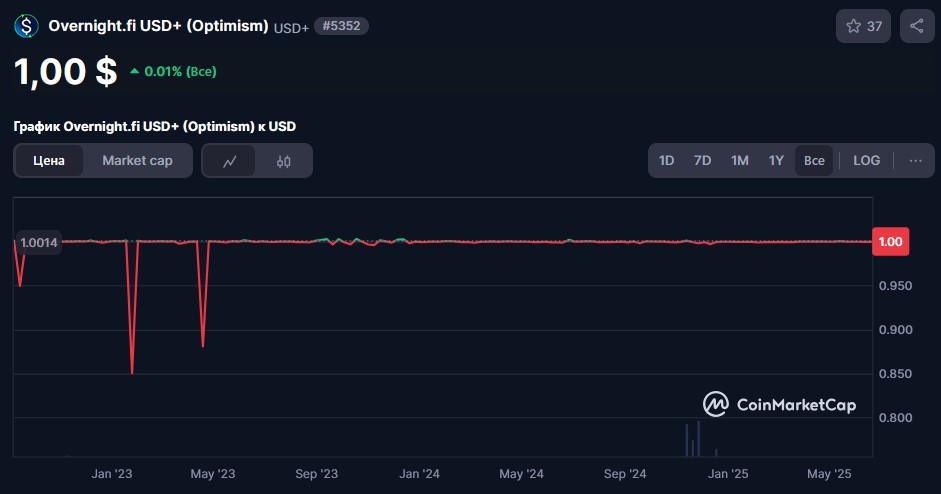This screenshot has width=941, height=494.
Task: Click the Sep '24 axis label
Action: pos(625,474)
